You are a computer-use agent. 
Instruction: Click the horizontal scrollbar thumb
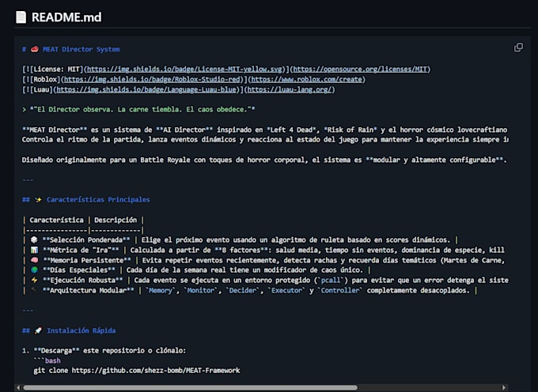190,387
